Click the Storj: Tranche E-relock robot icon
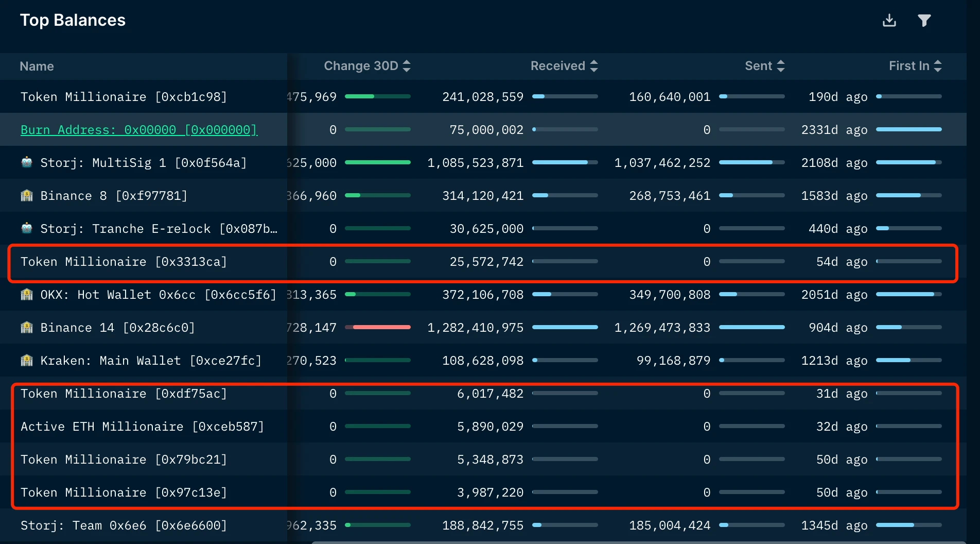980x544 pixels. pos(27,228)
